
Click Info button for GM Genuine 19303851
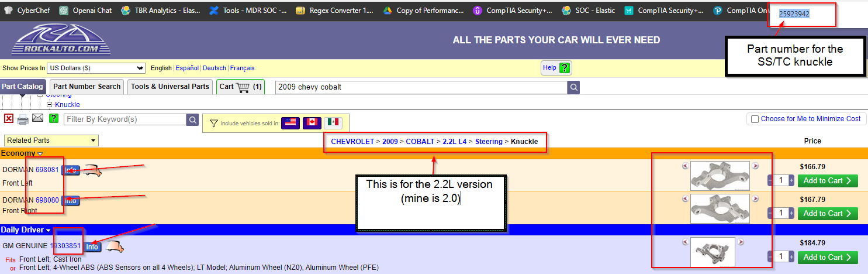[92, 247]
